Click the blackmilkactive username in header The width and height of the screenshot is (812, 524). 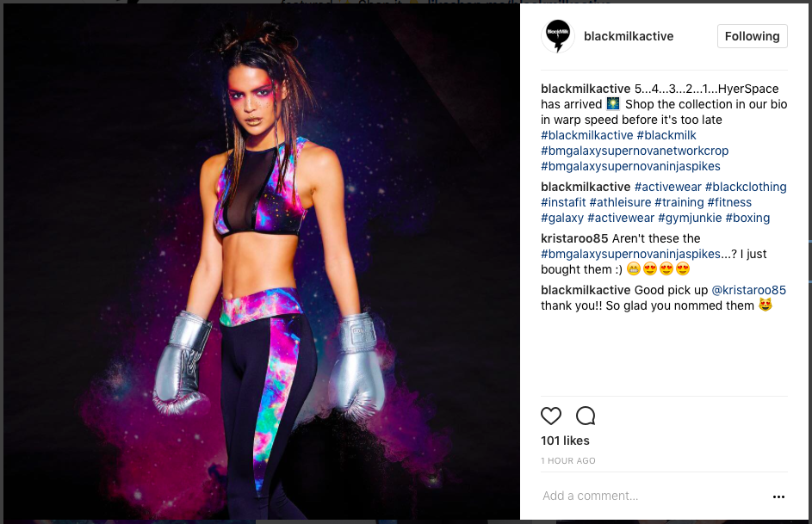pos(629,36)
